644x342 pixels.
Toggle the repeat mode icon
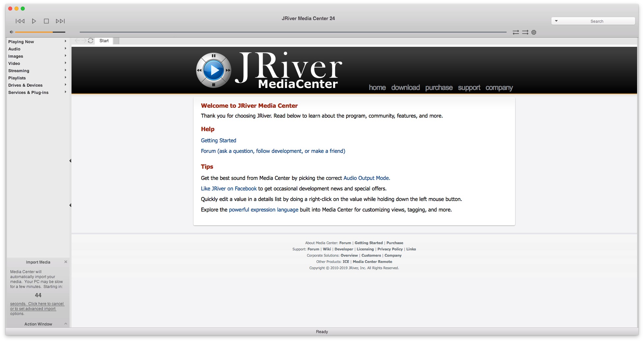pyautogui.click(x=516, y=32)
